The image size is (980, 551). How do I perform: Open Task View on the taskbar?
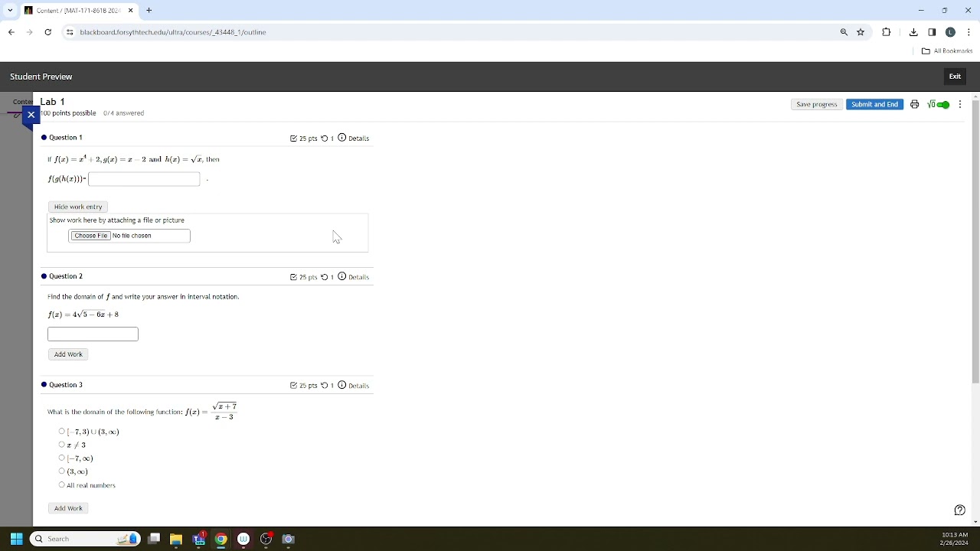pos(154,539)
